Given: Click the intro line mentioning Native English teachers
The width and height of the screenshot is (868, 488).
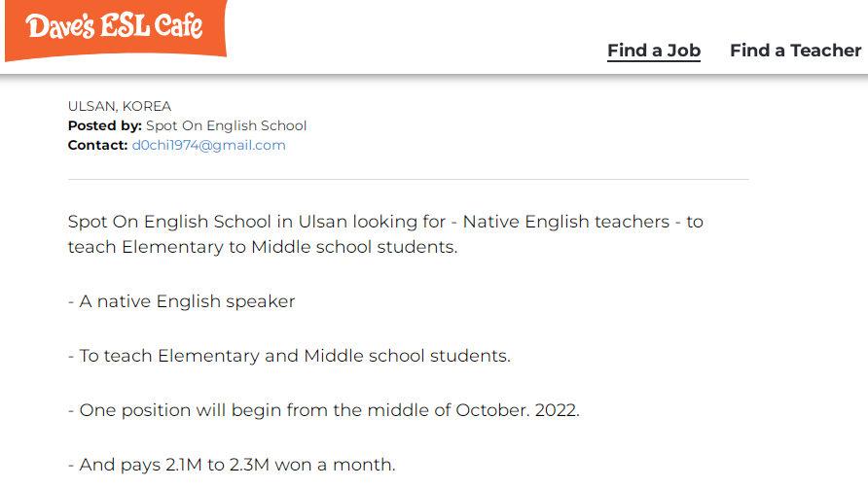Looking at the screenshot, I should [x=385, y=222].
